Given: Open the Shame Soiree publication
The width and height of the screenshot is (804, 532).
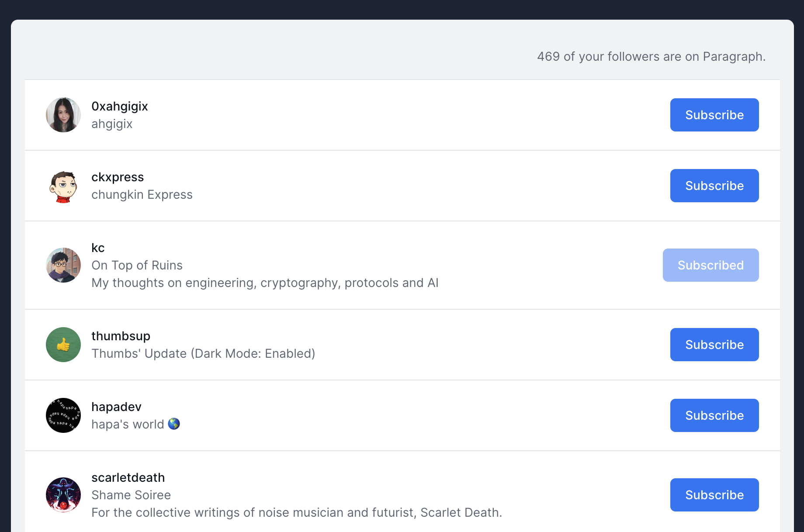Looking at the screenshot, I should [131, 495].
